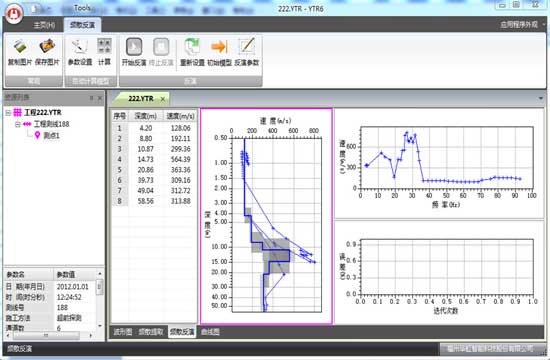Open the document tab list dropdown arrow
This screenshot has width=550, height=360.
541,99
